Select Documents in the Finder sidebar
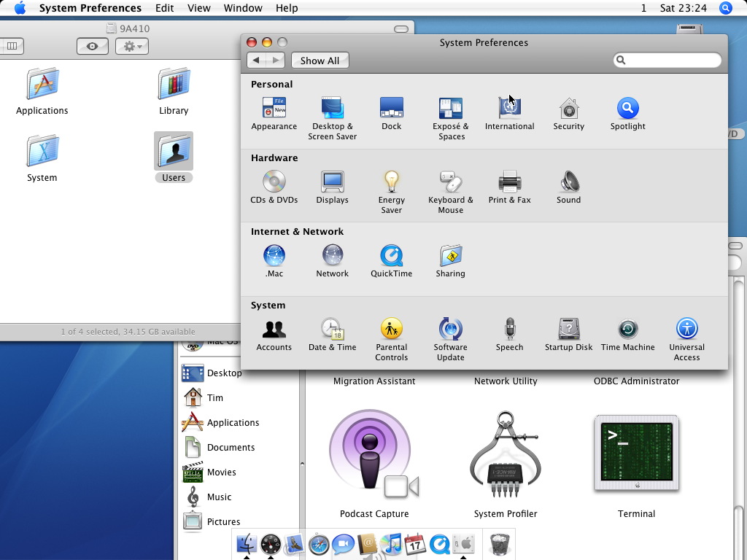747x560 pixels. 220,447
